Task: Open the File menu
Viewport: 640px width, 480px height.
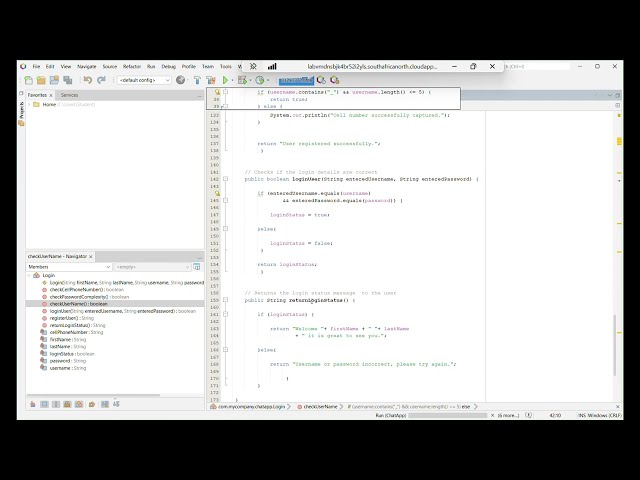Action: click(36, 67)
